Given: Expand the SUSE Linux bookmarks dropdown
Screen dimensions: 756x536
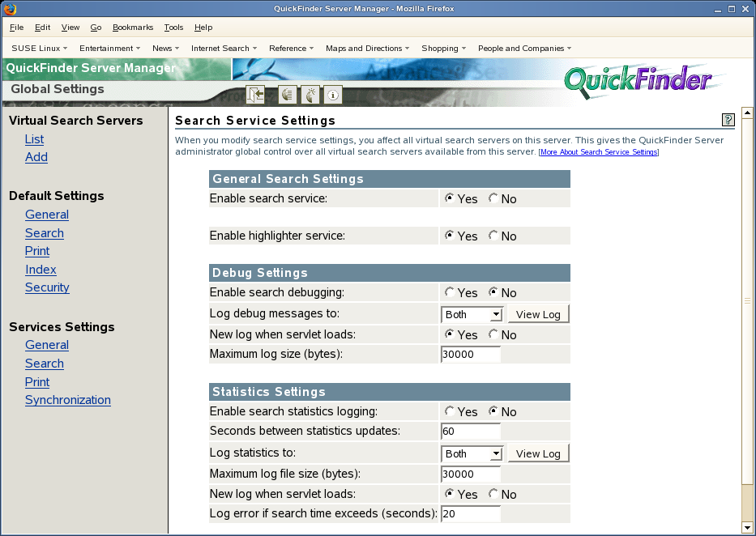Looking at the screenshot, I should coord(40,48).
